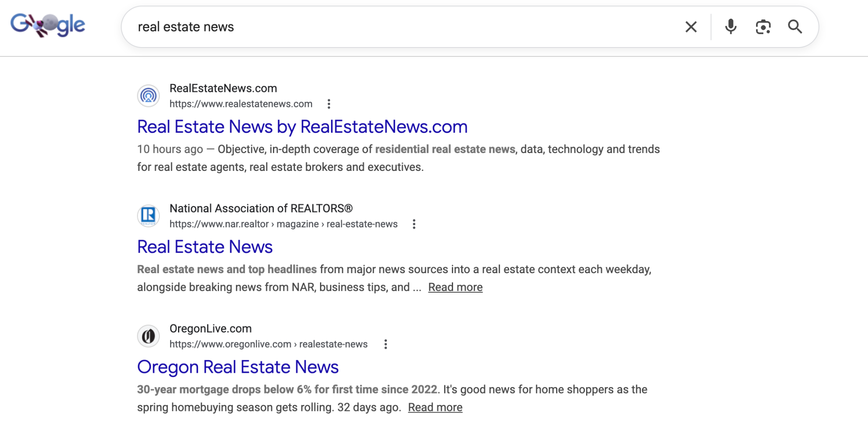
Task: Activate voice search with the microphone icon
Action: click(730, 26)
